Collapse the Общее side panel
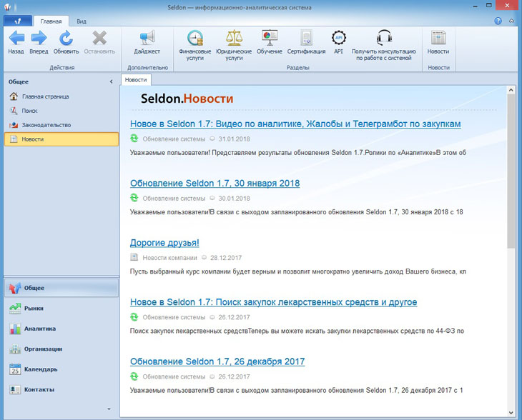Image resolution: width=522 pixels, height=420 pixels. pyautogui.click(x=111, y=82)
